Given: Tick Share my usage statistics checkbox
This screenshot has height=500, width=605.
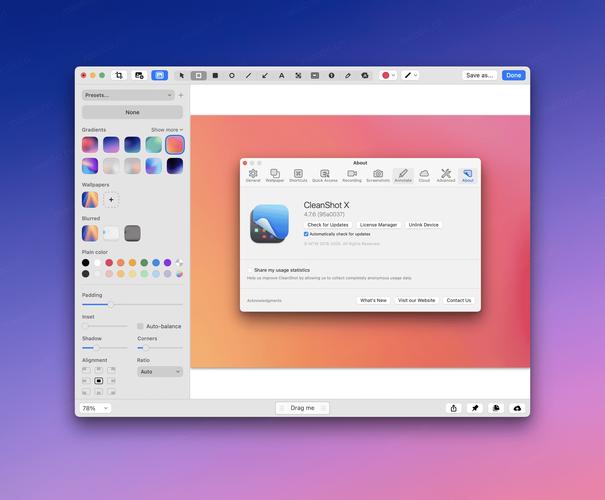Looking at the screenshot, I should (249, 270).
